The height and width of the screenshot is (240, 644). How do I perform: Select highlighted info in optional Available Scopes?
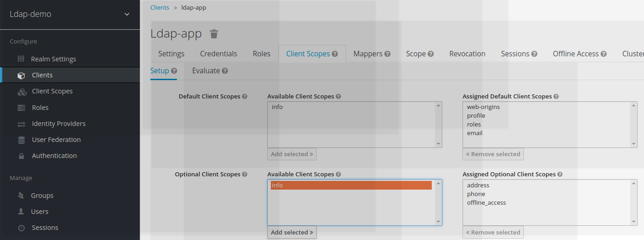click(x=351, y=185)
